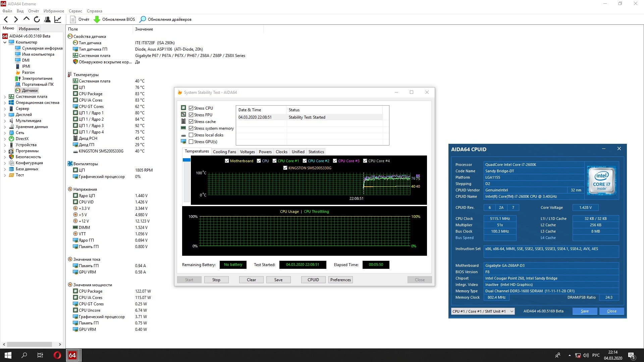Enable the Stress GPU(s) checkbox
This screenshot has height=362, width=644.
coord(191,142)
